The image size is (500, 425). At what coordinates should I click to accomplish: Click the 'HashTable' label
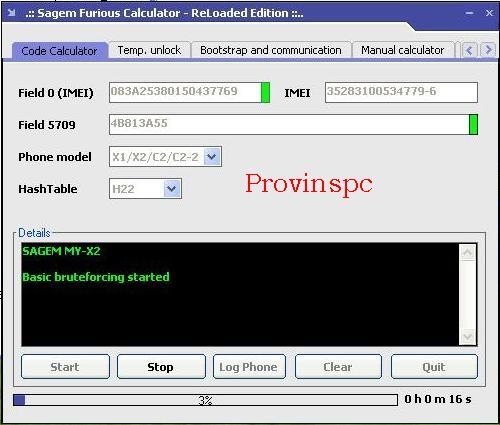coord(48,189)
